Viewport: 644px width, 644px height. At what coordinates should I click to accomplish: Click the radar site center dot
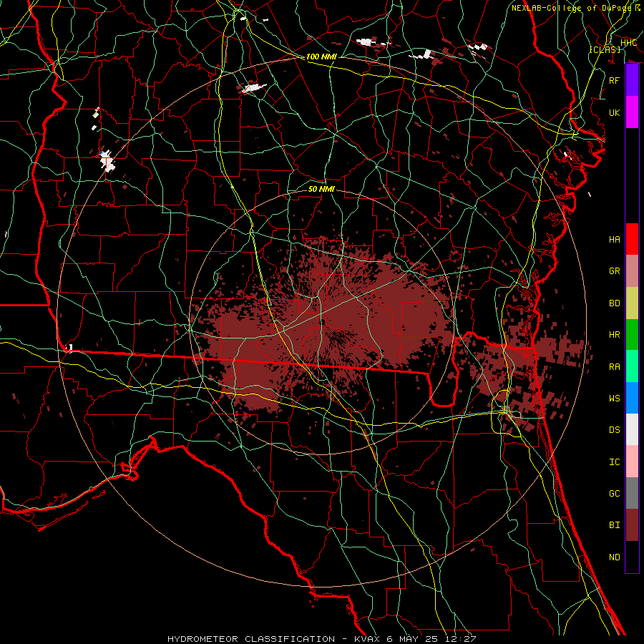pos(323,322)
